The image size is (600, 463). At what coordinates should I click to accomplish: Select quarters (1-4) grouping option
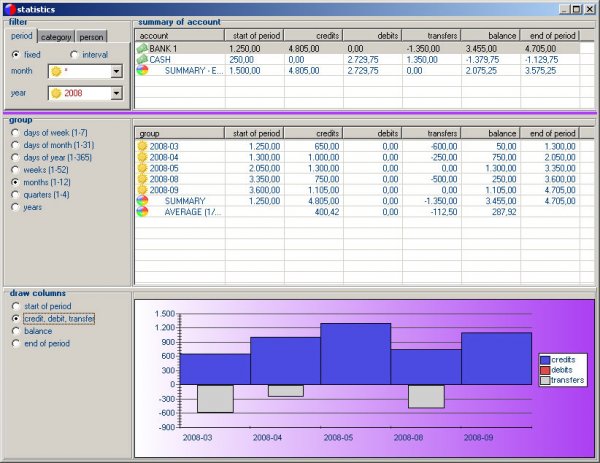(14, 195)
